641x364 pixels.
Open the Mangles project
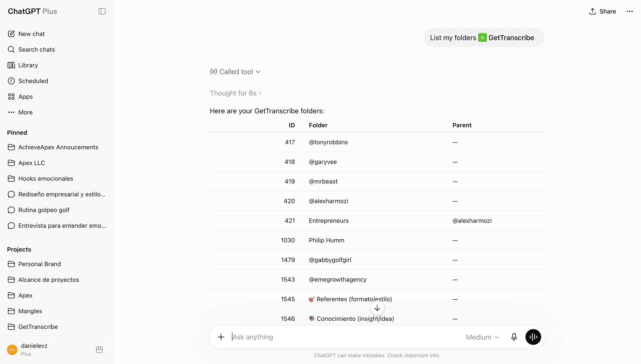point(56,311)
